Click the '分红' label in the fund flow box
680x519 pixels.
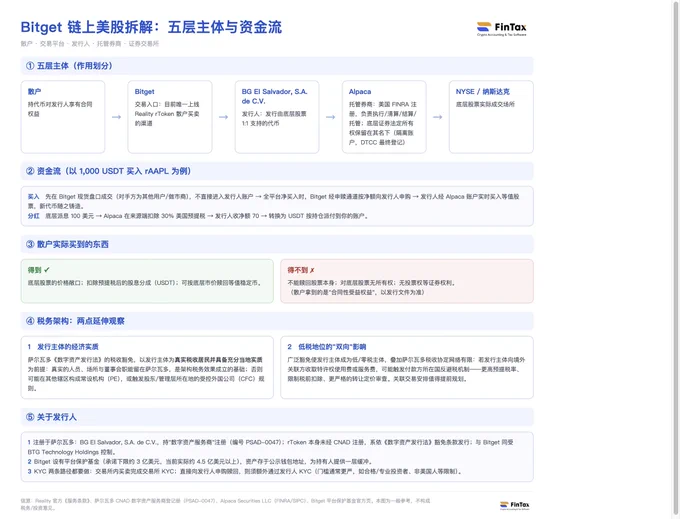[33, 215]
